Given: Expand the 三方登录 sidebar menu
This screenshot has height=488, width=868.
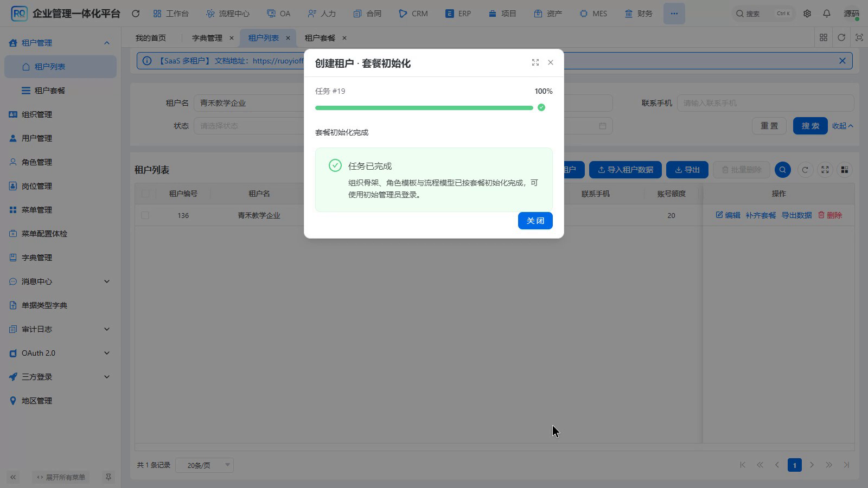Looking at the screenshot, I should point(60,377).
